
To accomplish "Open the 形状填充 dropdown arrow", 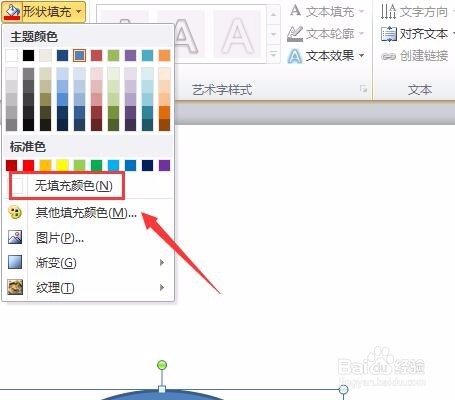I will [78, 12].
